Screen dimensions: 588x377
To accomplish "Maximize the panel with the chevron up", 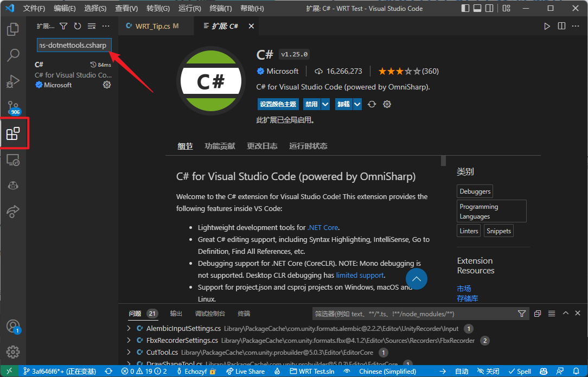I will (x=566, y=313).
